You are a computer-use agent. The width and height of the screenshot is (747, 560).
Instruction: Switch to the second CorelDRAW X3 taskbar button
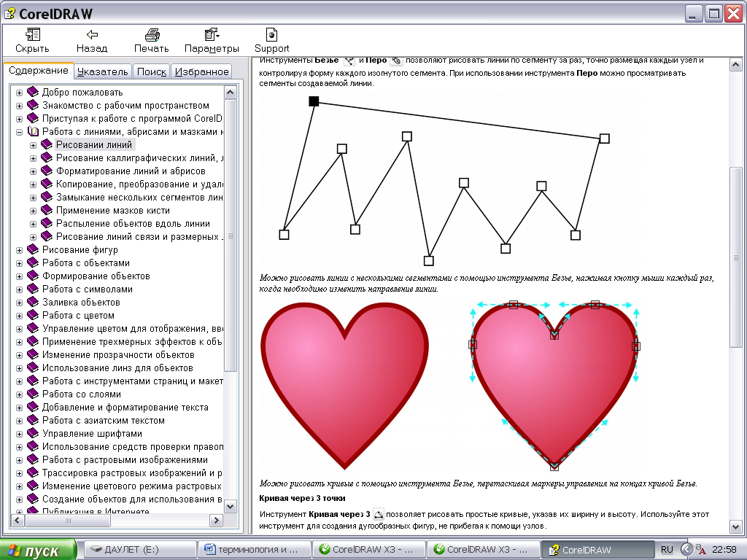point(483,550)
